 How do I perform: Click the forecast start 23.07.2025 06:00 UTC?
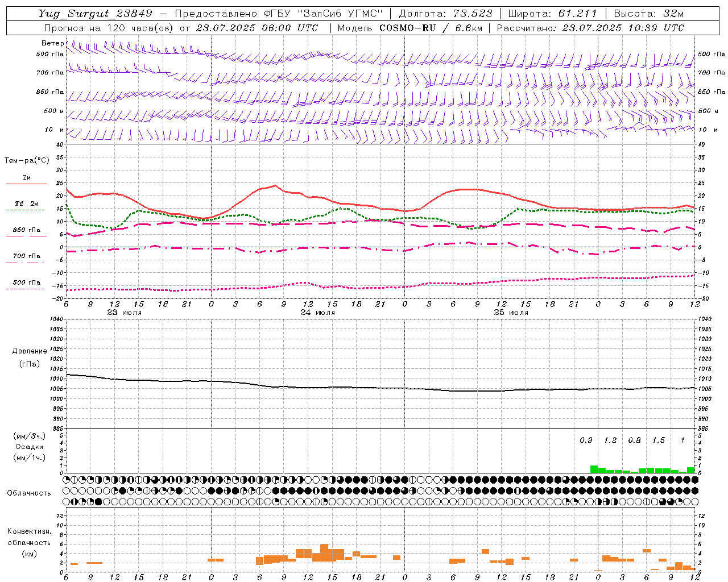tap(257, 28)
